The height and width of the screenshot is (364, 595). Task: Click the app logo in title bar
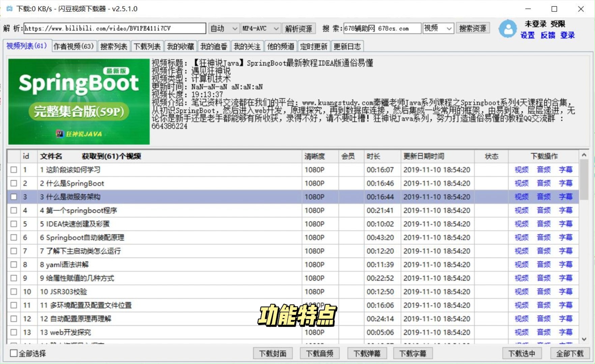9,9
